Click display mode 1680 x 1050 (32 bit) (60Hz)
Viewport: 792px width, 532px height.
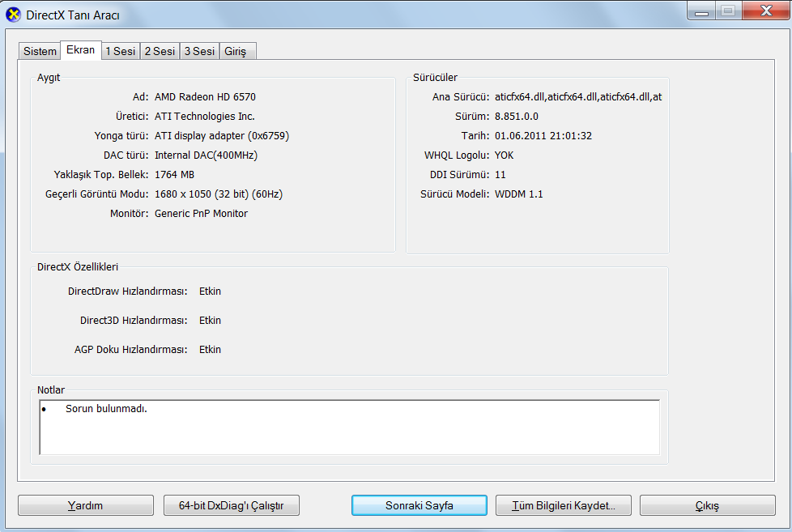219,194
